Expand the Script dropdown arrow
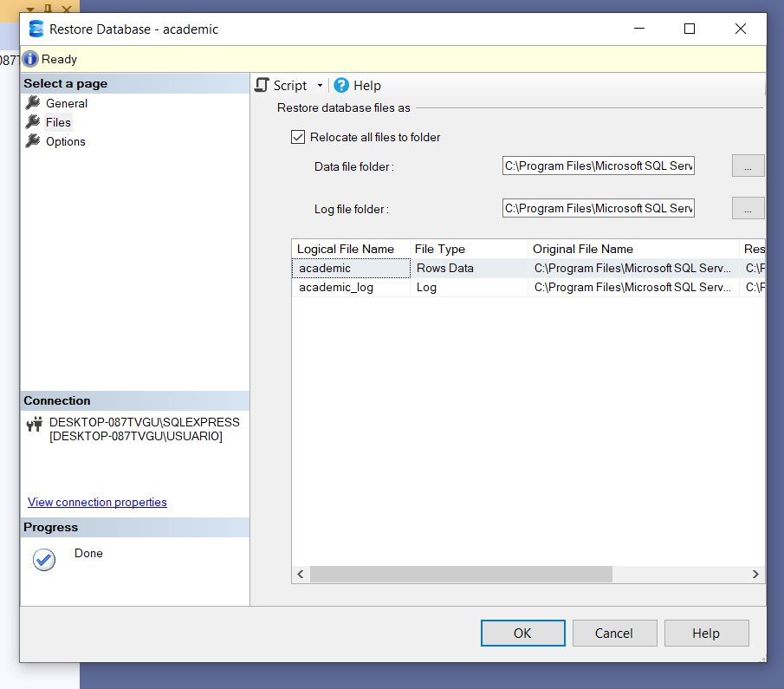 point(320,86)
